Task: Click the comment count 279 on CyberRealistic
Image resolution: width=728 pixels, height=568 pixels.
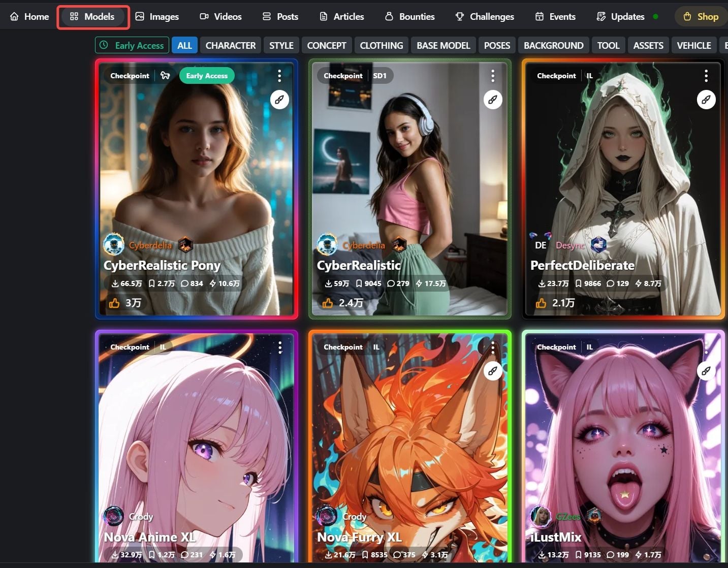Action: tap(398, 283)
